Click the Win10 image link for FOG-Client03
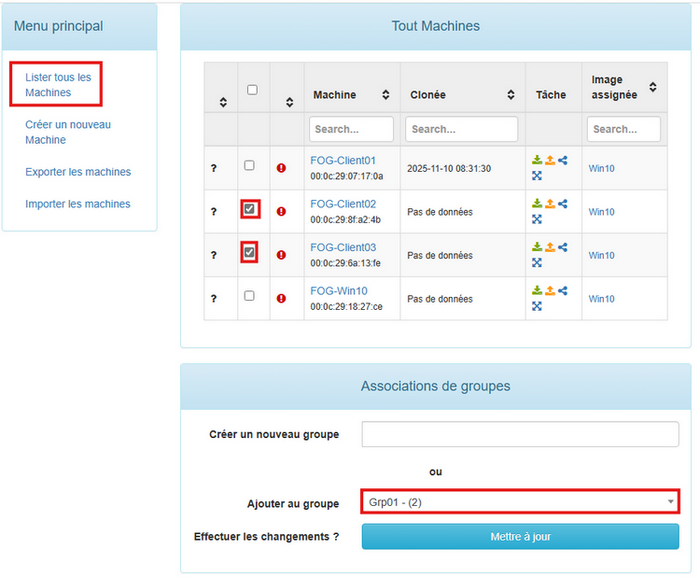 (x=601, y=255)
